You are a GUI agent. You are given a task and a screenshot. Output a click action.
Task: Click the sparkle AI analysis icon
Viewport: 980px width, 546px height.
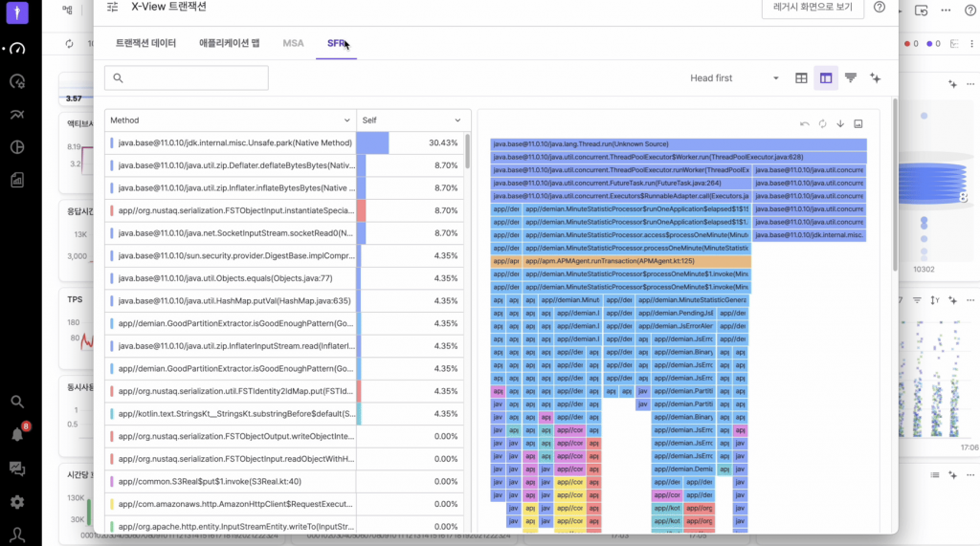click(875, 78)
